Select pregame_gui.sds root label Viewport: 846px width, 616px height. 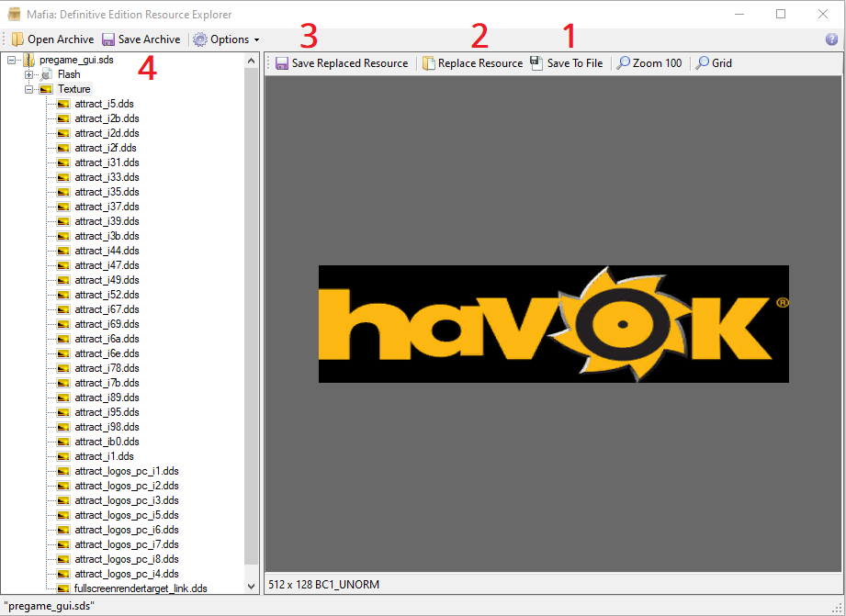76,60
